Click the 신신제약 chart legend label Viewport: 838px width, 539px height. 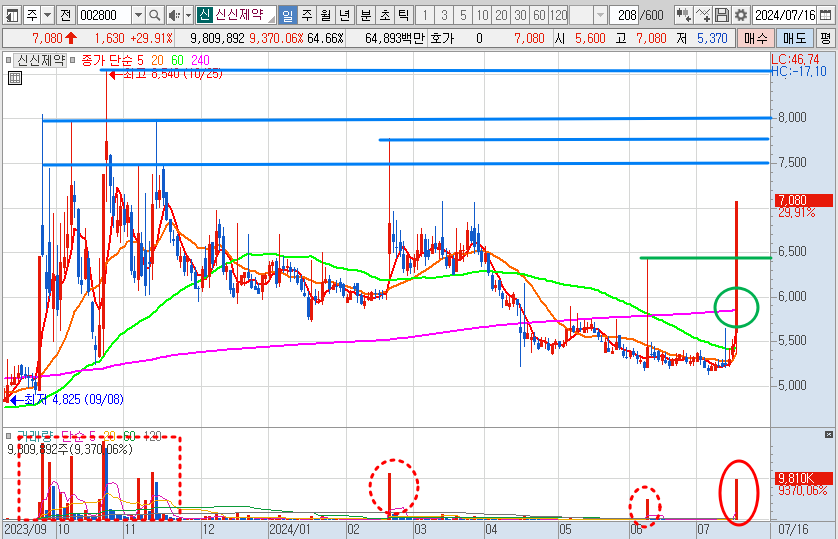(x=41, y=60)
